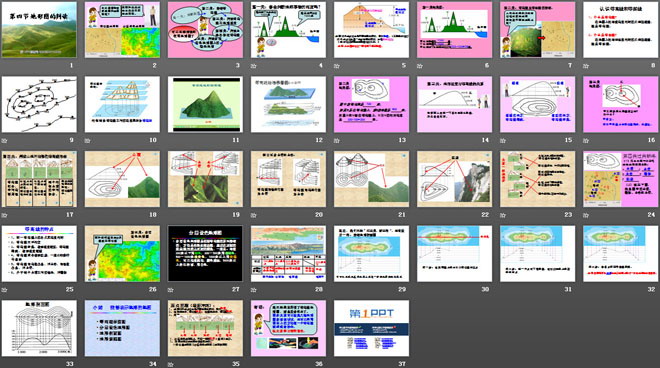Click the animation star icon under slide 17
Screen dimensions: 660x368
pos(4,215)
